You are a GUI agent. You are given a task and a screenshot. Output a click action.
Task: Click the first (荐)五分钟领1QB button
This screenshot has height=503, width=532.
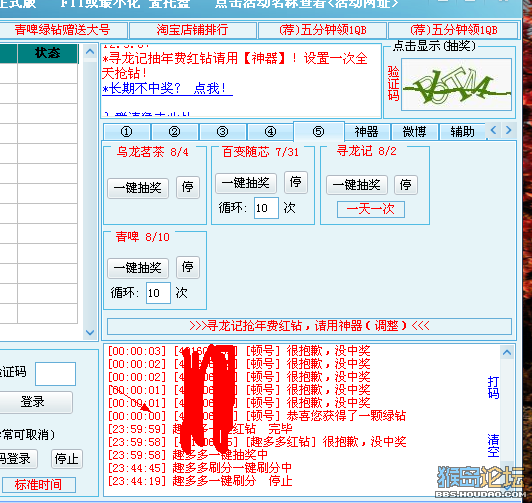322,30
